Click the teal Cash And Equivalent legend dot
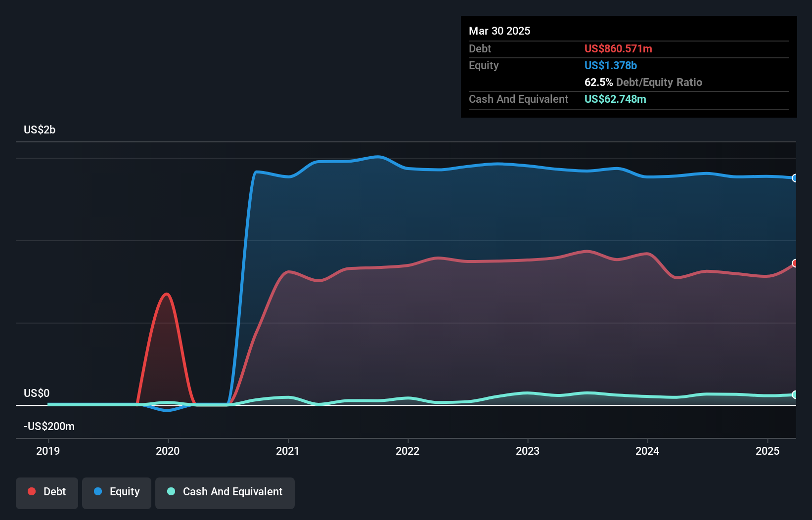Viewport: 812px width, 520px height. coord(171,491)
